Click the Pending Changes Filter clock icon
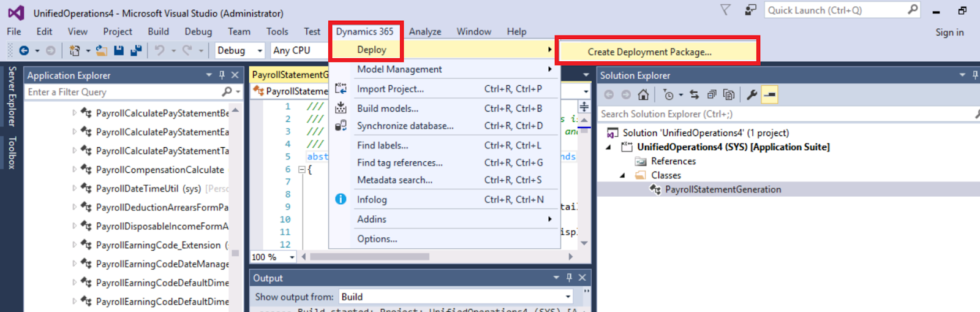Viewport: 980px width, 312px height. click(x=668, y=94)
